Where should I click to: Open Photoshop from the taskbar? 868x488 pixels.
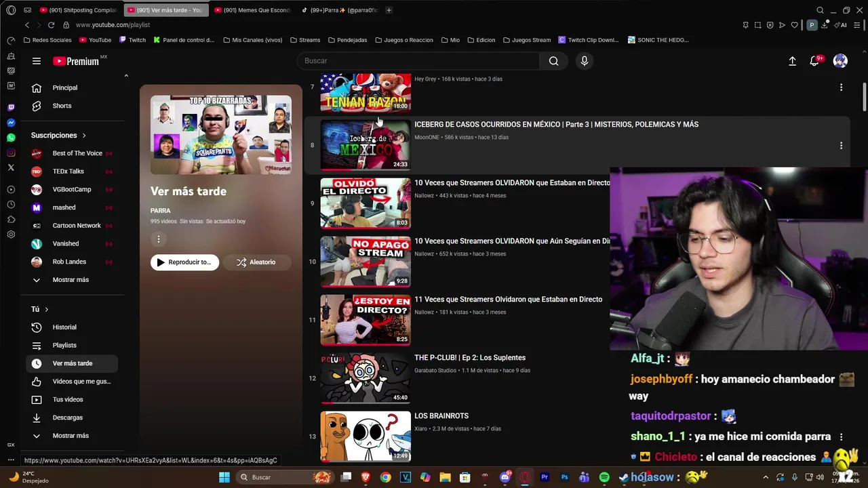[x=564, y=477]
